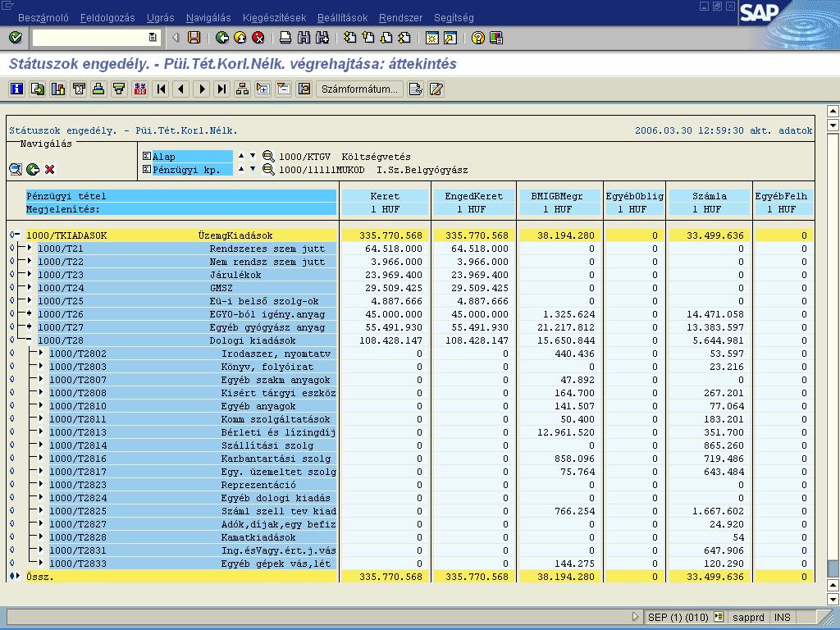Click the yellow Exit up-arrow icon
The width and height of the screenshot is (840, 630).
(240, 38)
